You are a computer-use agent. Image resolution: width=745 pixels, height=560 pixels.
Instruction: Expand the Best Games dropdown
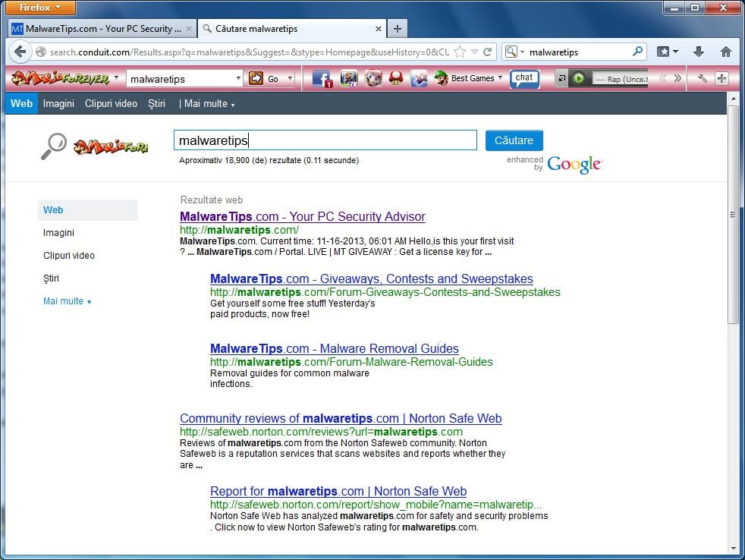(x=500, y=77)
